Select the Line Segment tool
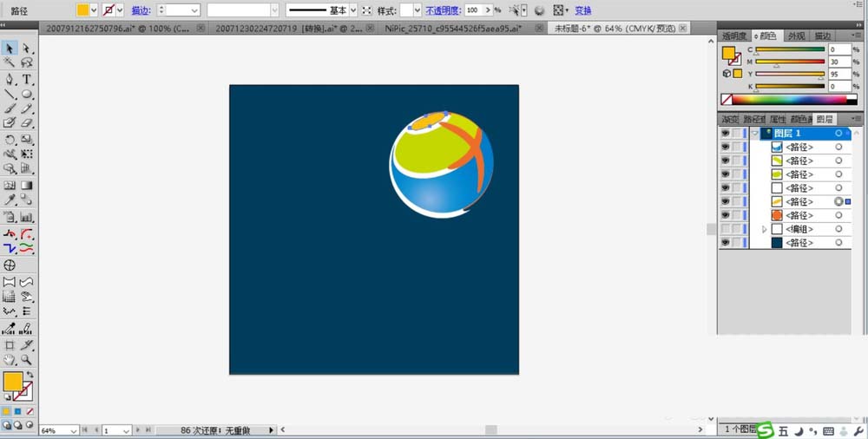Screen dimensions: 868x439 (x=10, y=94)
